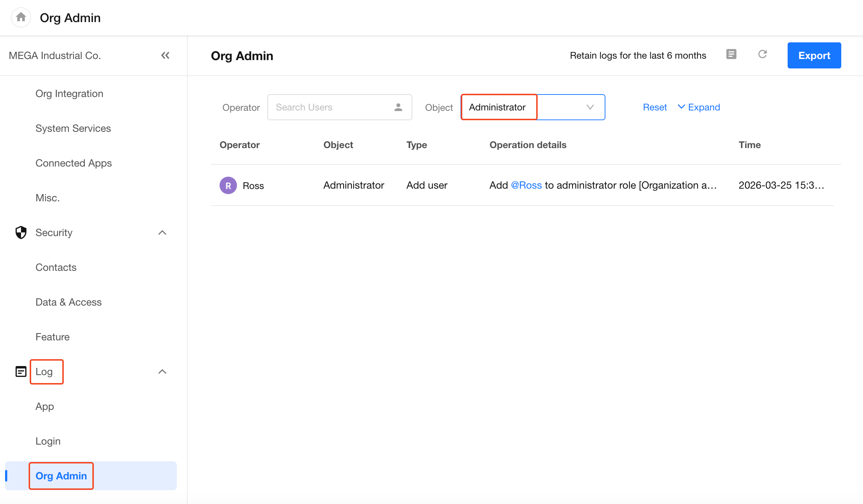Click Ross's purple avatar
The image size is (863, 504).
click(228, 185)
